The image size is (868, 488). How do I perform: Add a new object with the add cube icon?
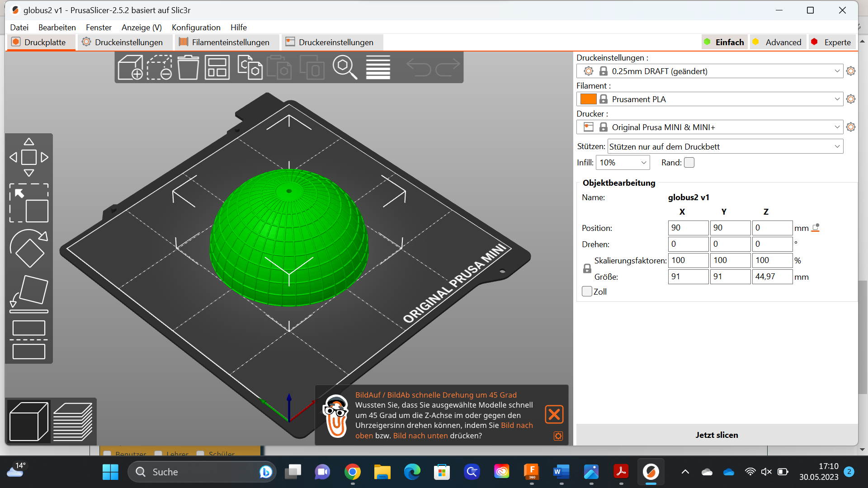point(131,67)
